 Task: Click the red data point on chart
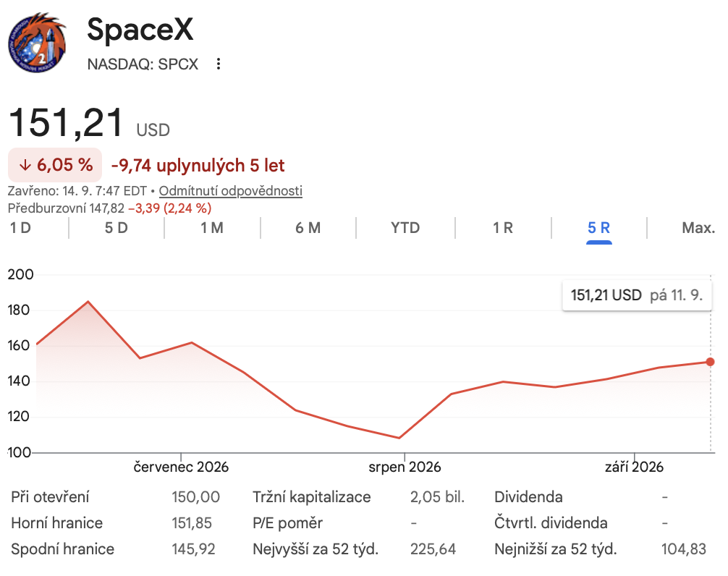click(x=710, y=362)
